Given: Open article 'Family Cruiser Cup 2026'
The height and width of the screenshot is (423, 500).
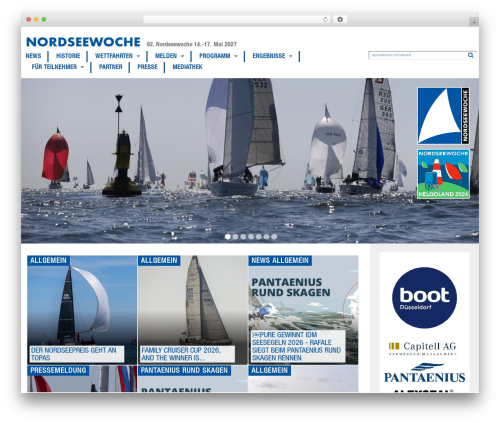Looking at the screenshot, I should point(187,354).
